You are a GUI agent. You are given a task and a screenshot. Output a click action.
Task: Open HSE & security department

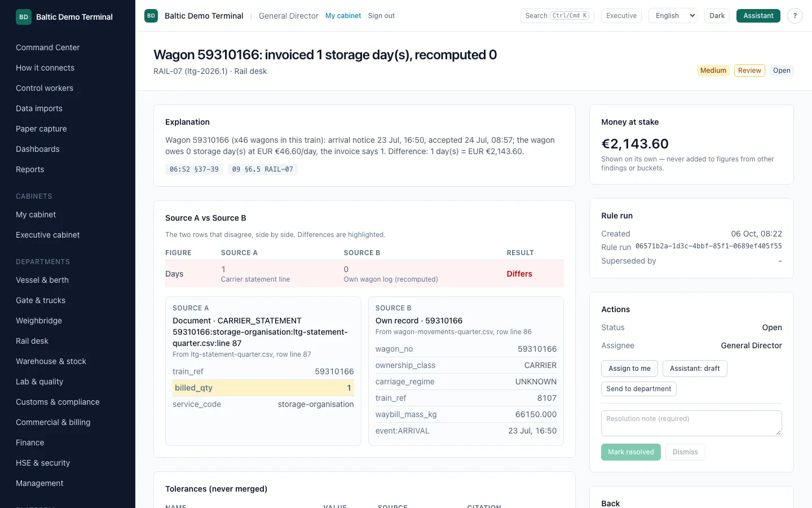[43, 463]
